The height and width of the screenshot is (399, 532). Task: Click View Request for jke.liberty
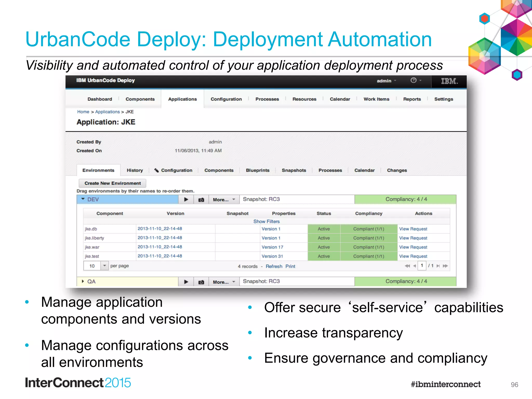[413, 238]
